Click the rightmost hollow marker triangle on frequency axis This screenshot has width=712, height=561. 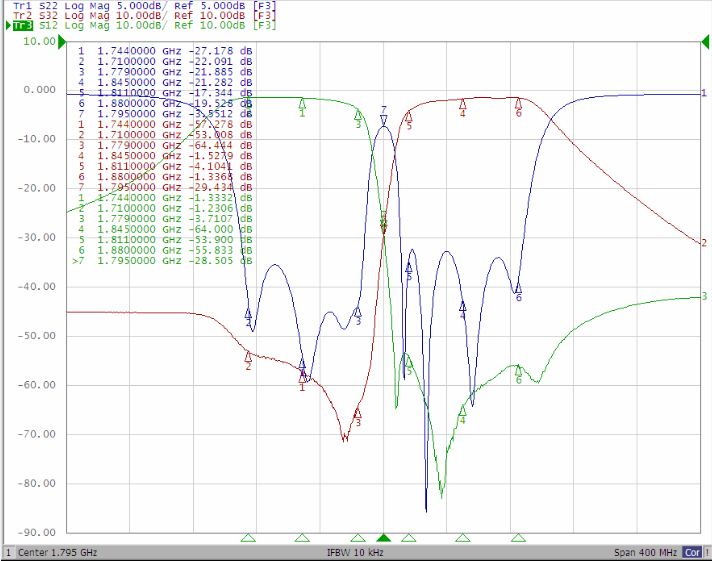pos(518,538)
